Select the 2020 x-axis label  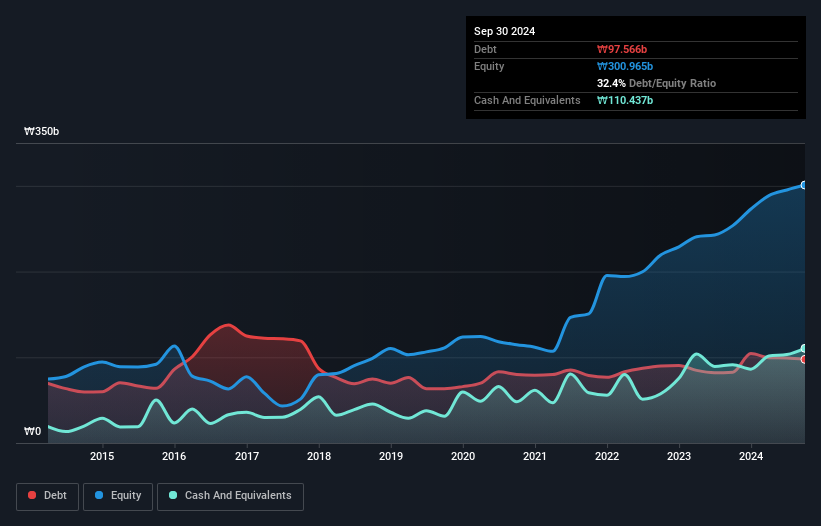[463, 456]
